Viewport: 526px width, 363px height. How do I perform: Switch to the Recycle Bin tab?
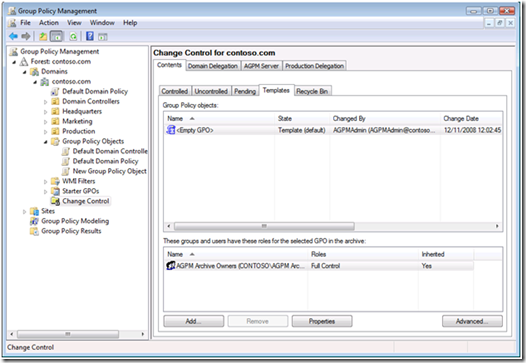coord(312,91)
